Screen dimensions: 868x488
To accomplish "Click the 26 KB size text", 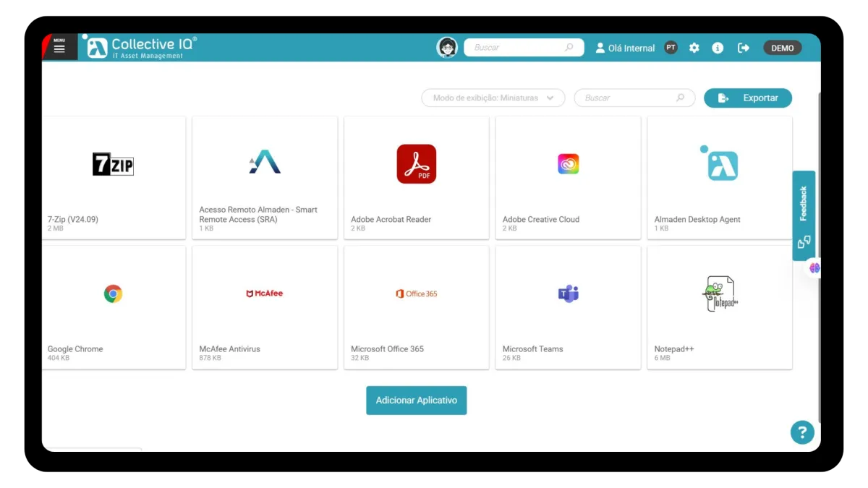I will click(x=511, y=358).
